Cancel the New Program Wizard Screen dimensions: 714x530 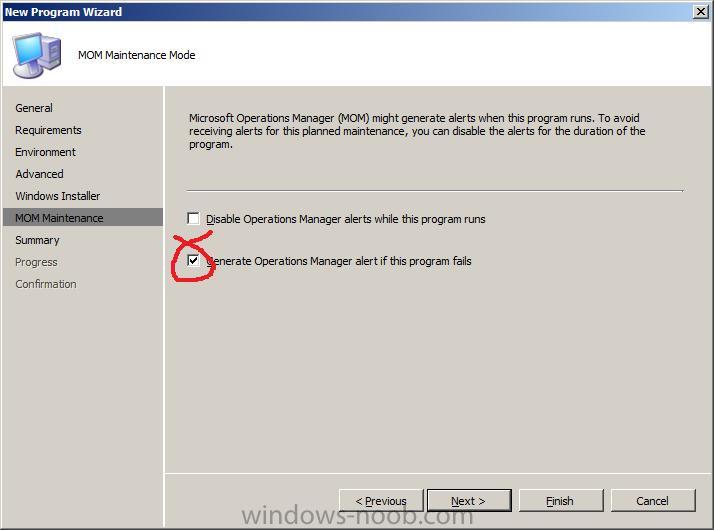(x=653, y=501)
